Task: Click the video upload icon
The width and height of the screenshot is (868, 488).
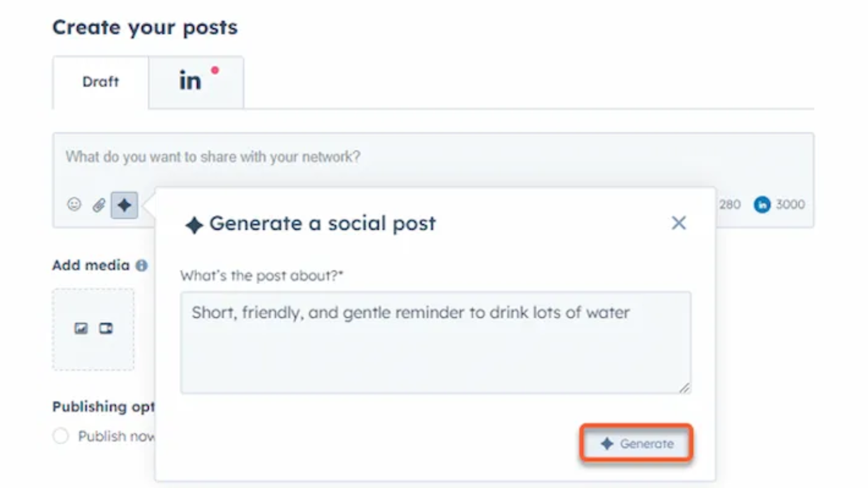Action: (x=106, y=329)
